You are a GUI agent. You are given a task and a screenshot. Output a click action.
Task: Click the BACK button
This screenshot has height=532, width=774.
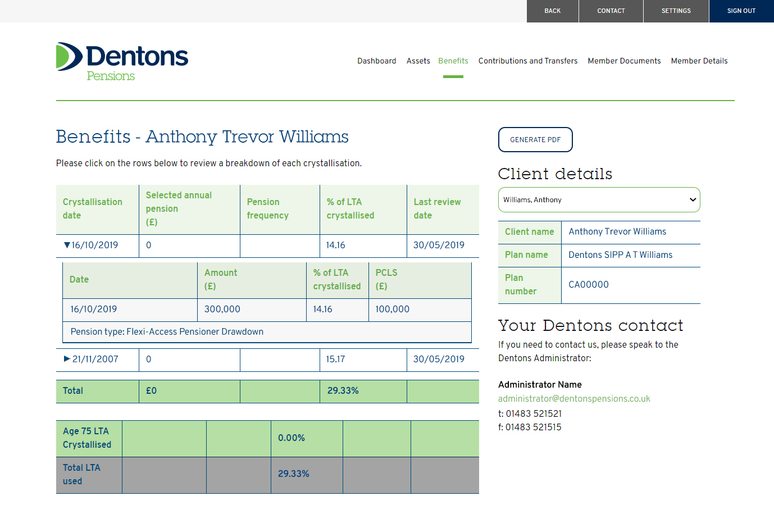(553, 11)
